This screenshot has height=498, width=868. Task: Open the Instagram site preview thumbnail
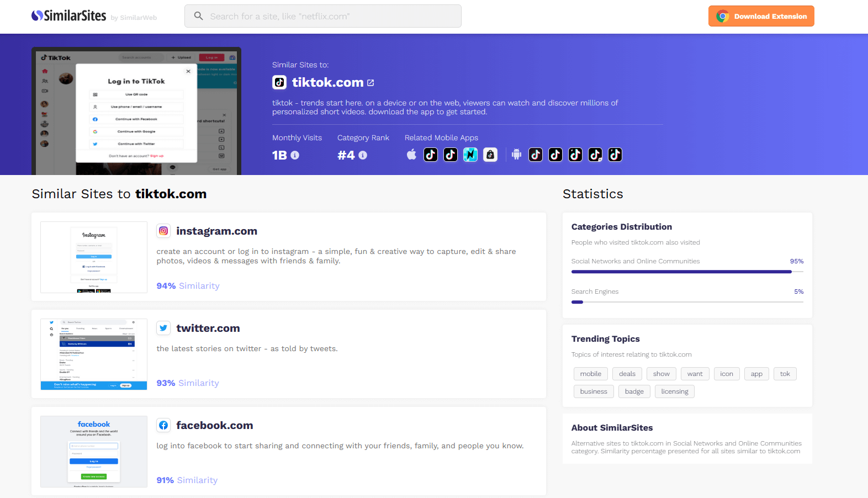(x=94, y=257)
